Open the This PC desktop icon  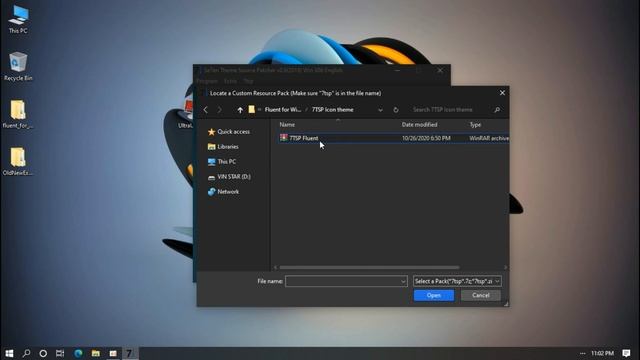click(x=18, y=19)
